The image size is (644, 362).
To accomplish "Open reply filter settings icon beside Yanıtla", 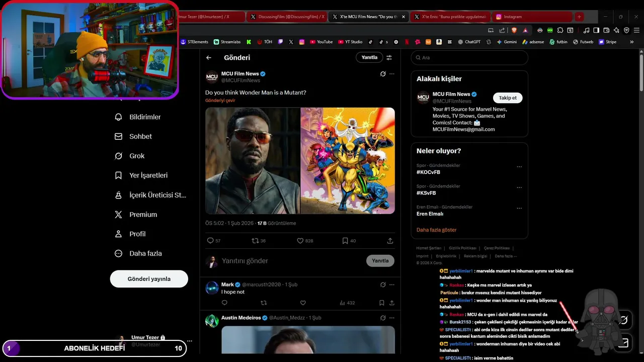I will pyautogui.click(x=389, y=57).
